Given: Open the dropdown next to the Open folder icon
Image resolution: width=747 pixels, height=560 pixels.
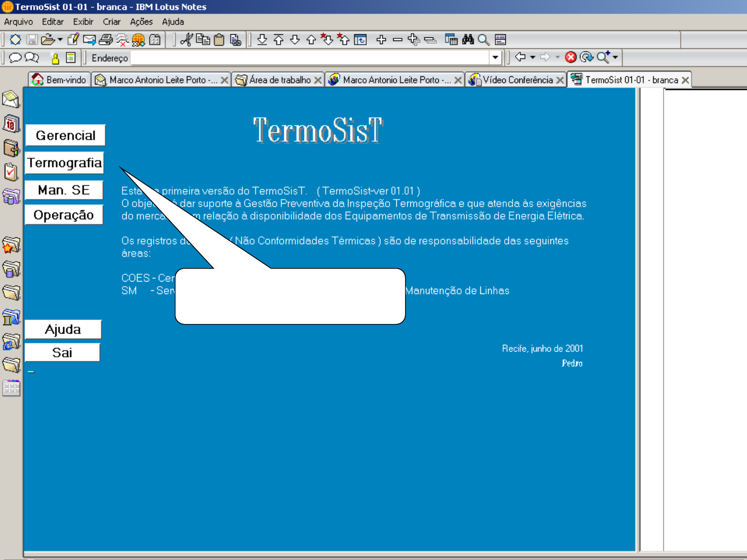Looking at the screenshot, I should coord(60,39).
